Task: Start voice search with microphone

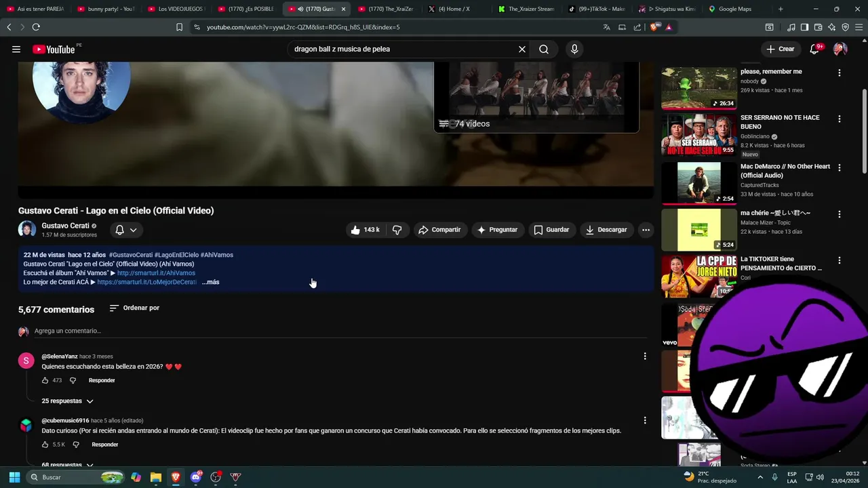Action: [574, 49]
